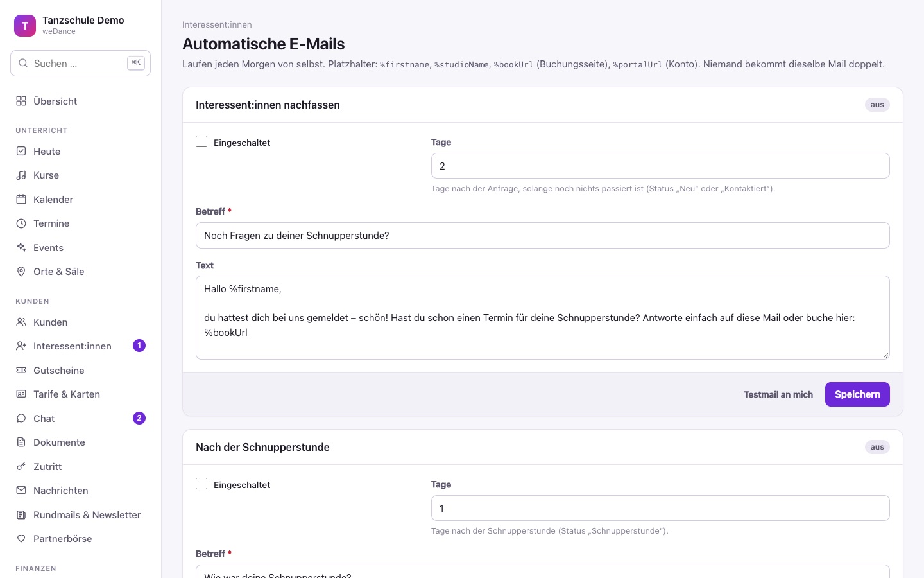Enable Eingeschaltet for Interessent:innen nachfassen
This screenshot has height=578, width=924.
point(201,141)
